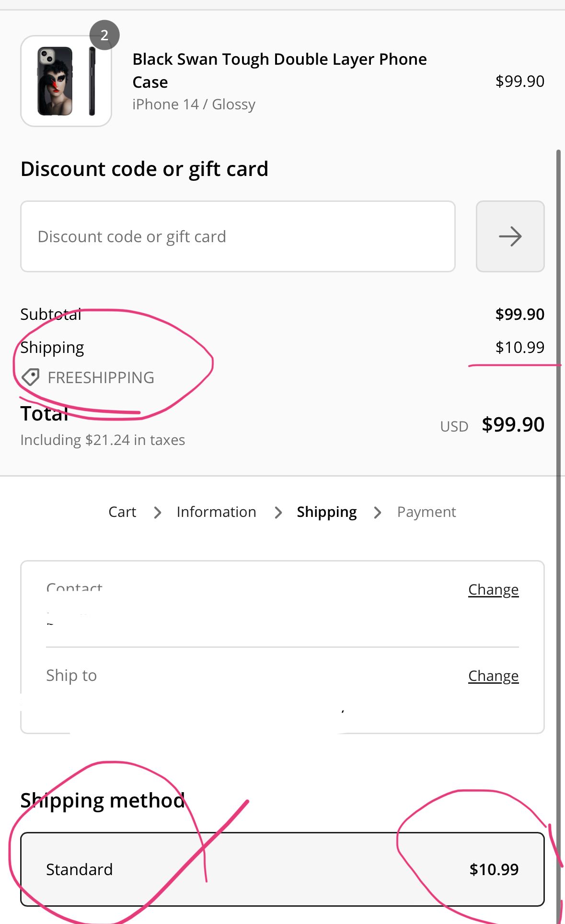Select the Standard shipping method option
Screen dimensions: 565x924
(x=282, y=869)
